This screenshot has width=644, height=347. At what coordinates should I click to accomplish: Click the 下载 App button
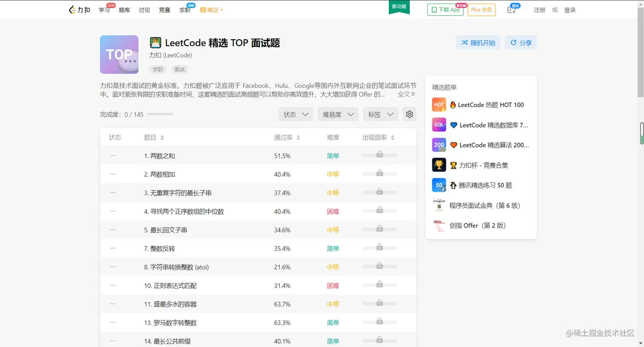(446, 9)
